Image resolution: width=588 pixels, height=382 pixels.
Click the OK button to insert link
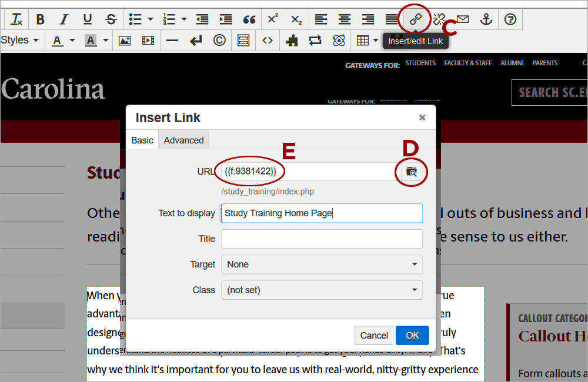[412, 335]
